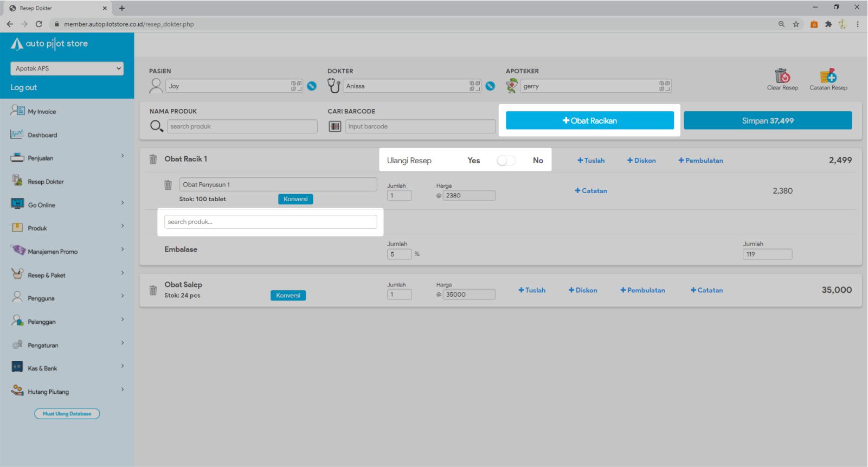The image size is (868, 467).
Task: Bookmark page with the browser star icon
Action: 796,24
